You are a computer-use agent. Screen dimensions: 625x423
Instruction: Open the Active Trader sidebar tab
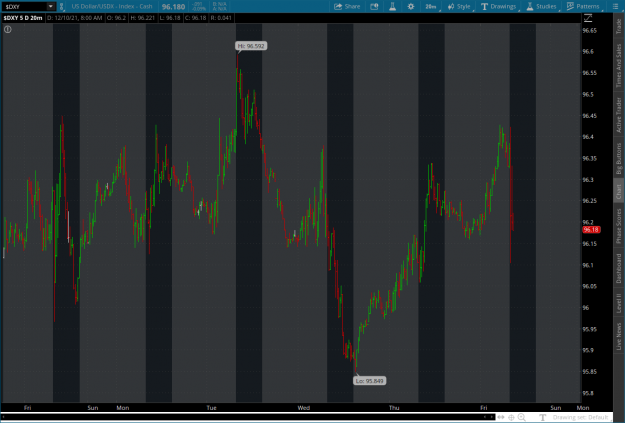pyautogui.click(x=619, y=115)
